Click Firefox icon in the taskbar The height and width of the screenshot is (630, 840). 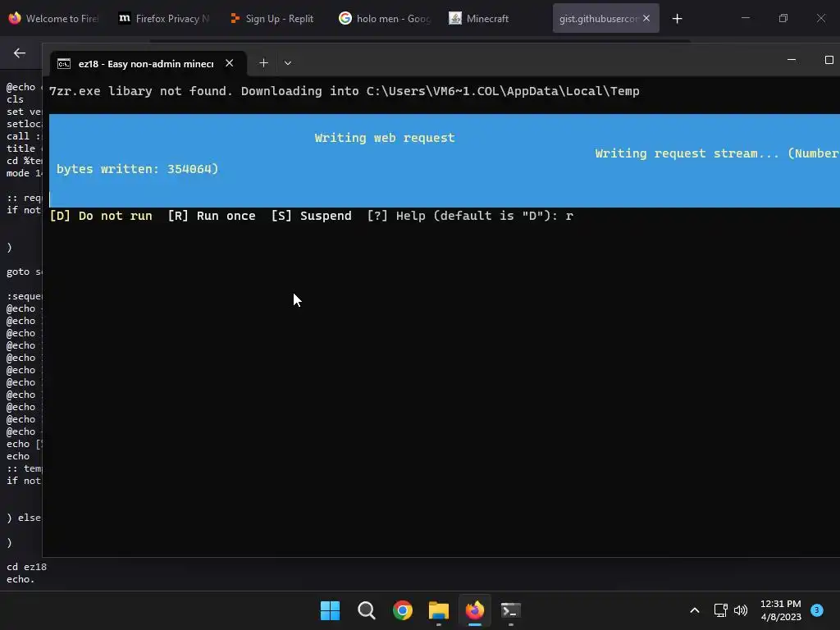point(475,610)
